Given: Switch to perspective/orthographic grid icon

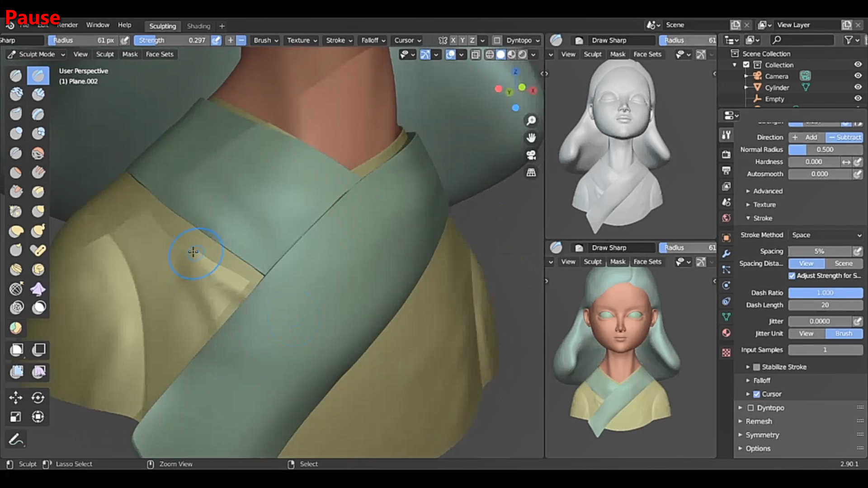Looking at the screenshot, I should 531,173.
